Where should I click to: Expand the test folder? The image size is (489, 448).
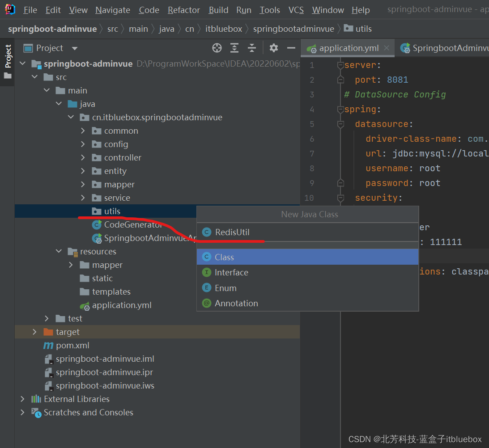click(x=47, y=319)
